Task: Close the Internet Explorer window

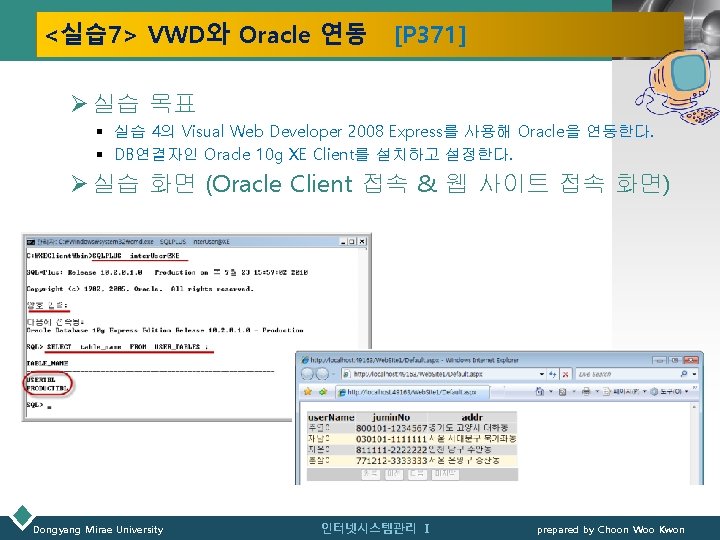Action: point(691,360)
